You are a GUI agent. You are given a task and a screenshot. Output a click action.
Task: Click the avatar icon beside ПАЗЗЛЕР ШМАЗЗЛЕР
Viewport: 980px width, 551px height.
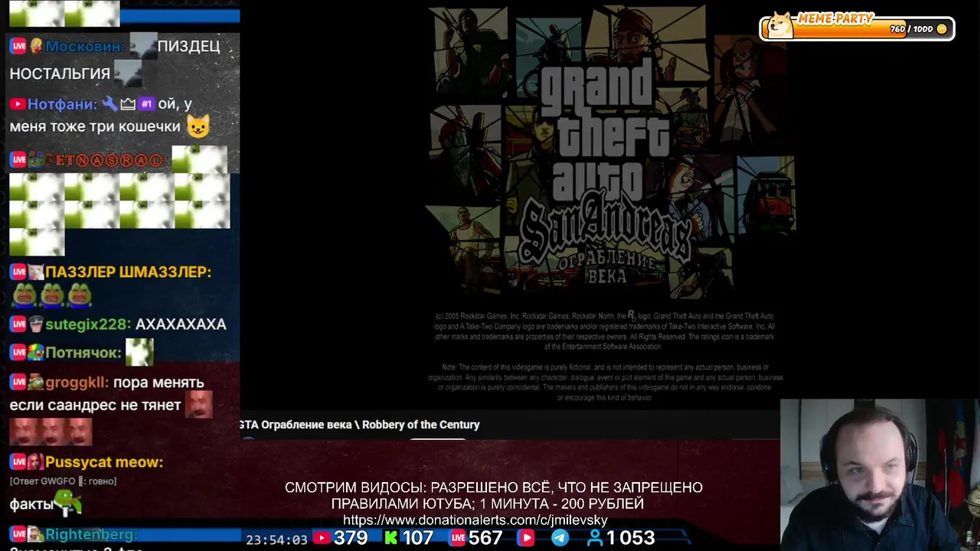(36, 272)
